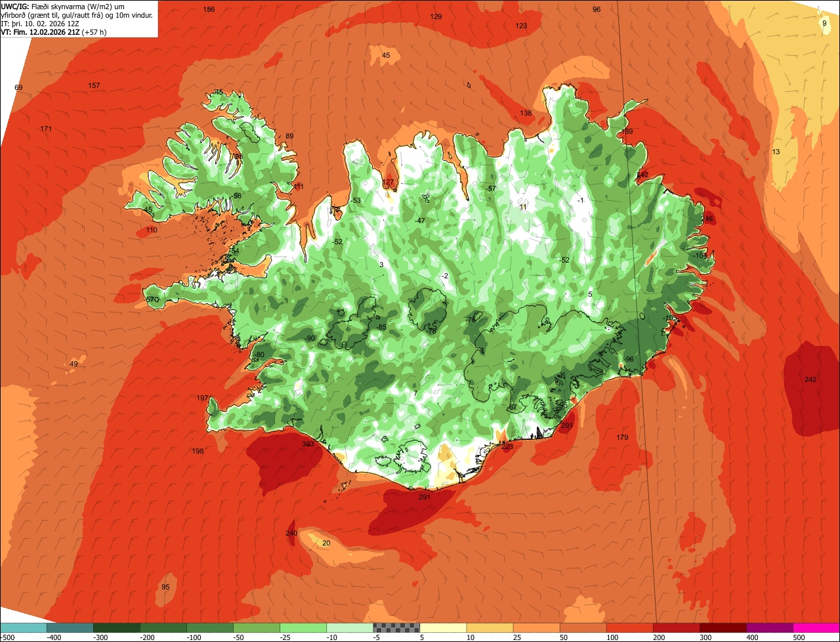
Task: Click the map value '-53'
Action: 356,200
